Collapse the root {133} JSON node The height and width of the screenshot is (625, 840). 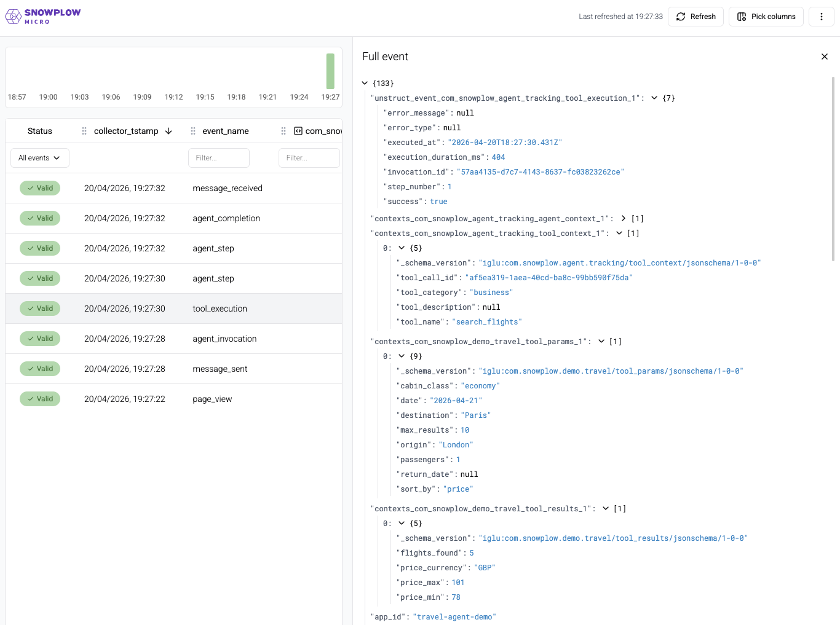click(365, 83)
